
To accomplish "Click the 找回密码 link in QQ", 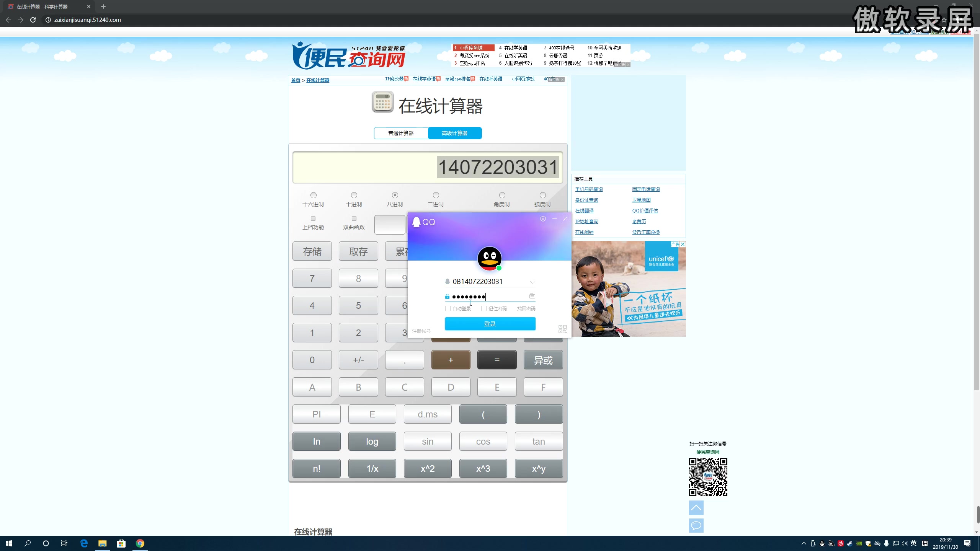I will point(526,308).
